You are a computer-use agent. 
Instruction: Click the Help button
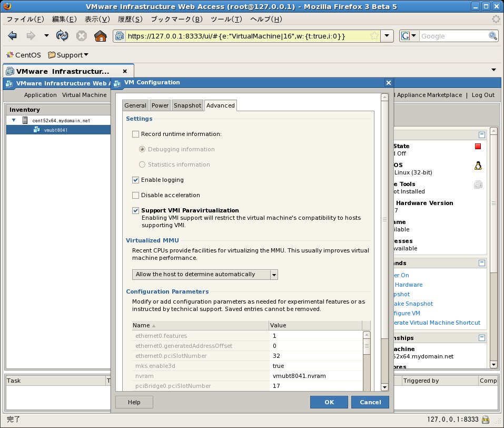pos(134,402)
